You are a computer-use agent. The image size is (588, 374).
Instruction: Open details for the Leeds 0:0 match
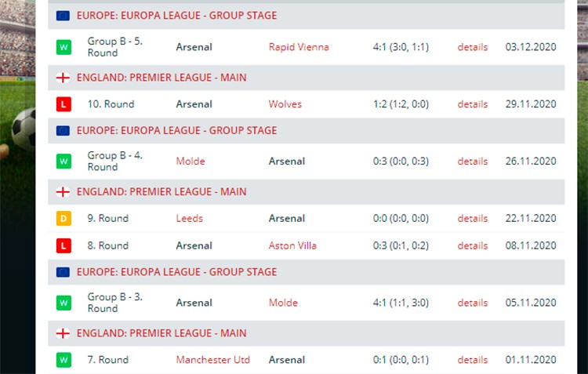(x=473, y=219)
